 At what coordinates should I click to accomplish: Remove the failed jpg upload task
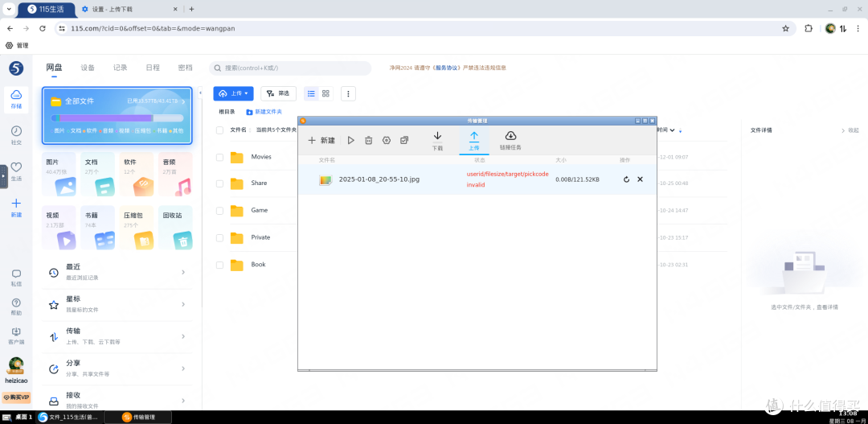(x=640, y=179)
